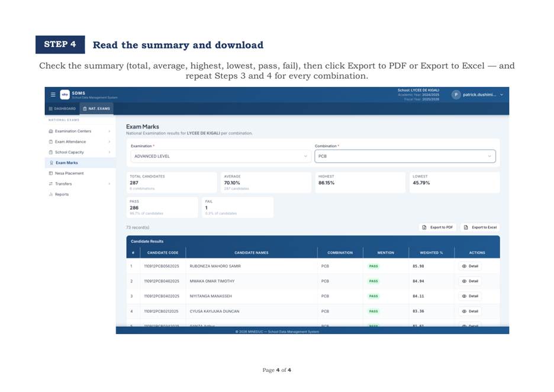Click eye icon in RUBONEZA row
This screenshot has width=554, height=392.
tap(464, 266)
